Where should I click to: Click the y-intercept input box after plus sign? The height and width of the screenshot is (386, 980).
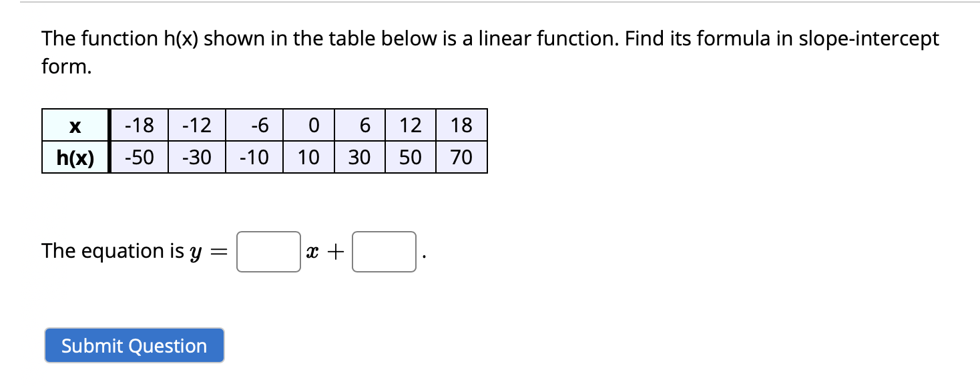pyautogui.click(x=383, y=252)
